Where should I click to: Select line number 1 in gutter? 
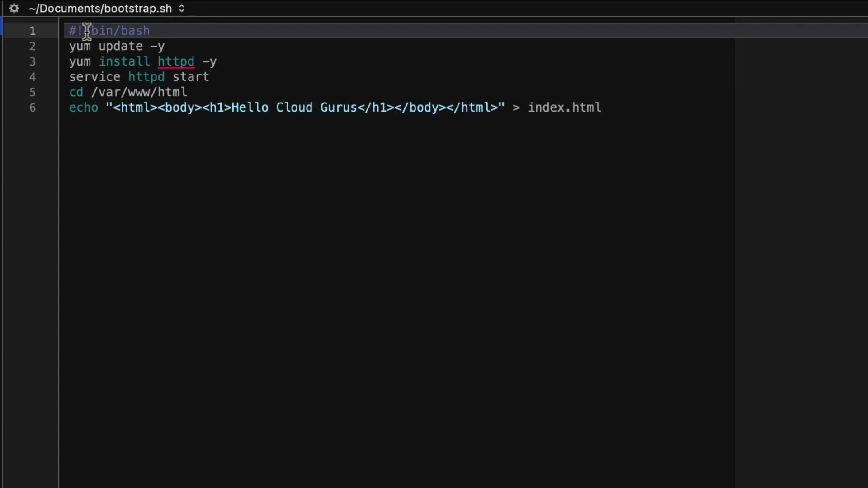pos(33,31)
